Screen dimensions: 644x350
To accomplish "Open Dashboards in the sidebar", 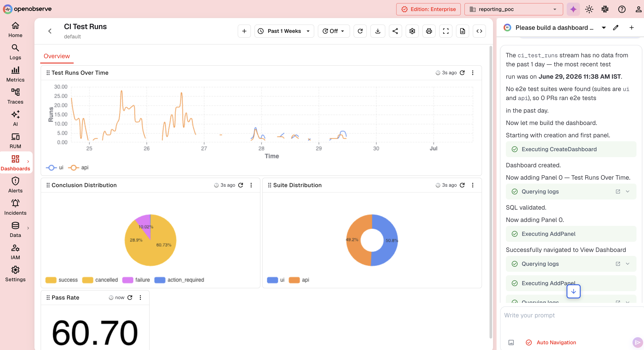I will point(15,163).
